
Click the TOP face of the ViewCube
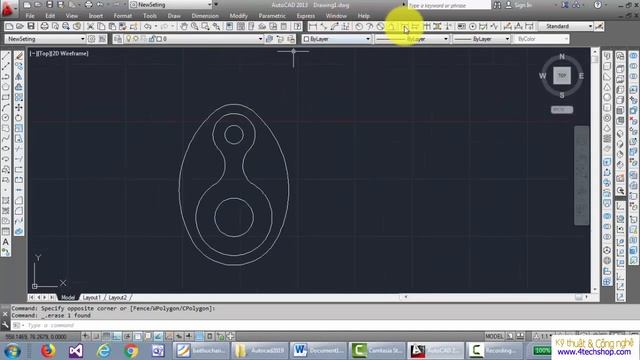(x=562, y=76)
